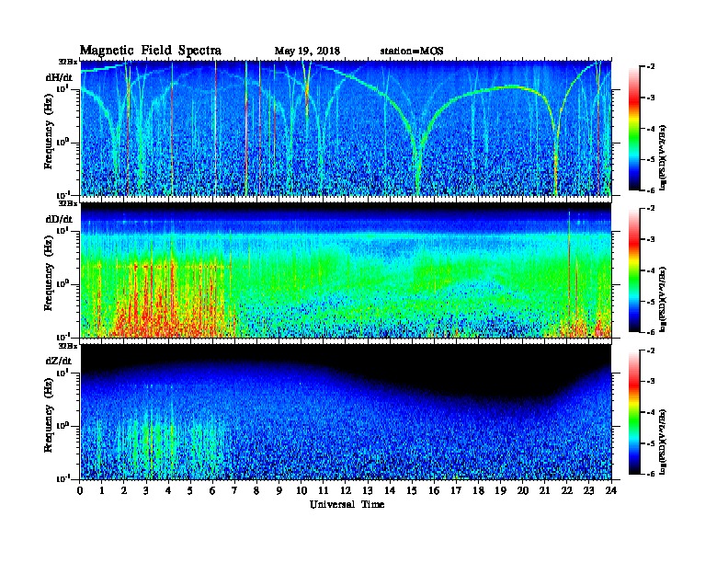The image size is (728, 563).
Task: Click the 'log(PSD)' label beside dZ/dt color bar
Action: (x=663, y=442)
